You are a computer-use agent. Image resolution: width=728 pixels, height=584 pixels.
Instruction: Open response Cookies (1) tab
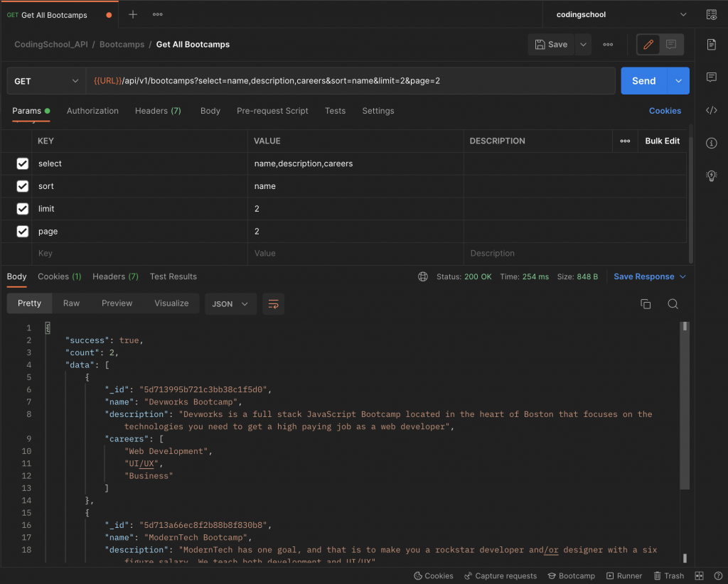(x=60, y=276)
